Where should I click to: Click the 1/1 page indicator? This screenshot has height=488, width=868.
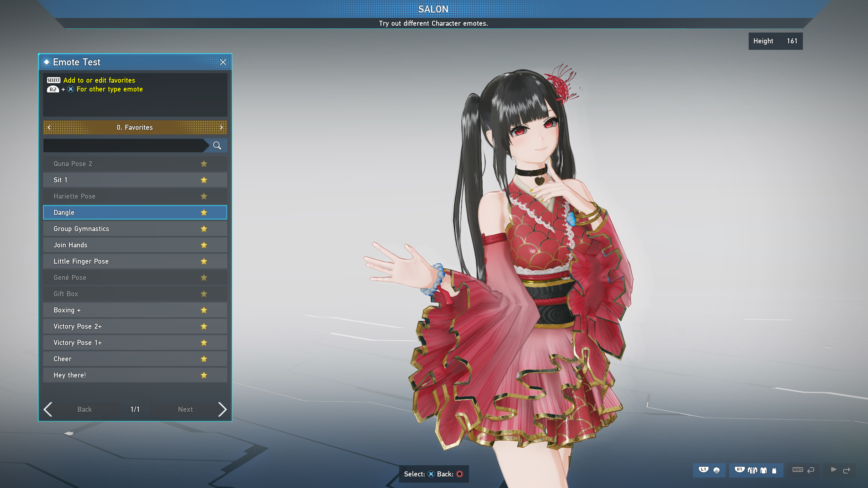point(135,409)
